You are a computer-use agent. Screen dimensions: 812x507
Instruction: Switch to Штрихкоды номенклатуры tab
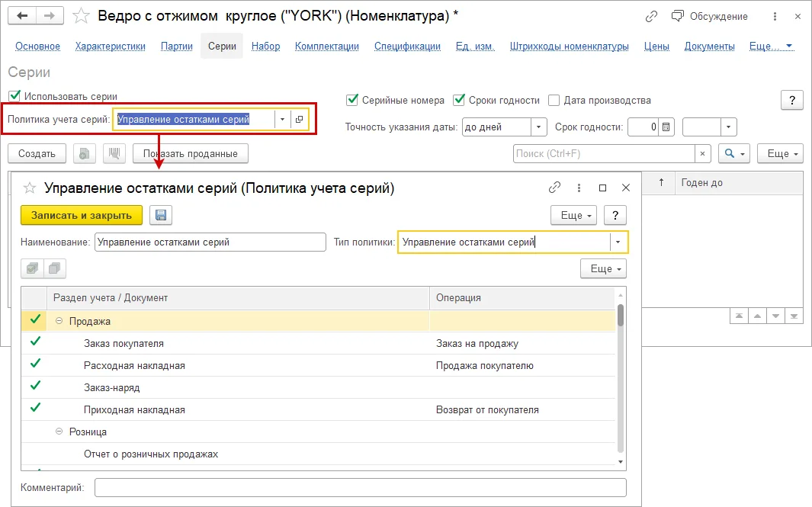point(569,46)
